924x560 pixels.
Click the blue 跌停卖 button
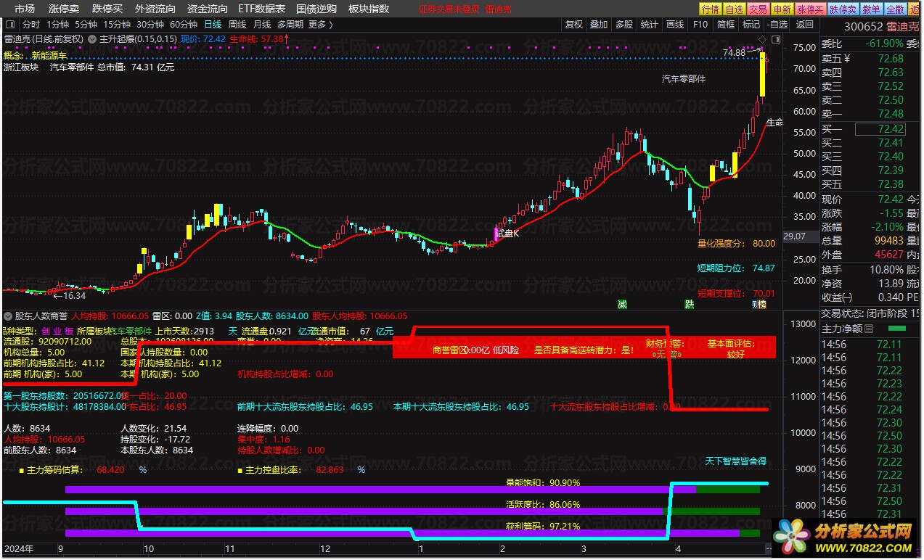843,9
